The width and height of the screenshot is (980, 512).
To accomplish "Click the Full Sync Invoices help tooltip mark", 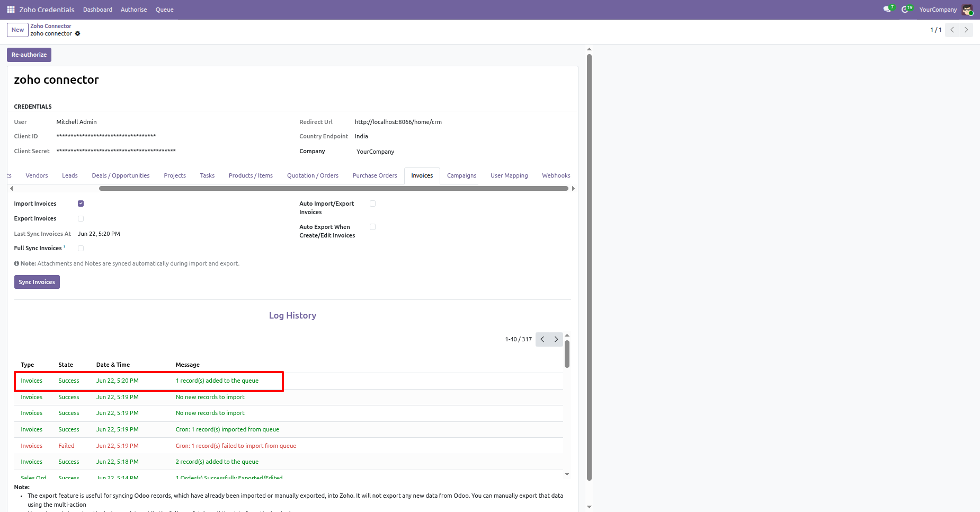I will coord(65,246).
